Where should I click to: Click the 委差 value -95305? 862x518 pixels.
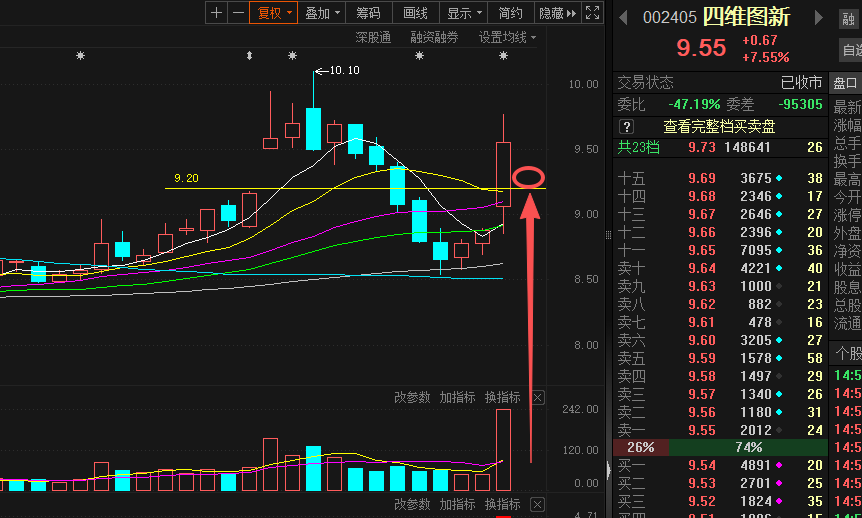click(x=800, y=104)
